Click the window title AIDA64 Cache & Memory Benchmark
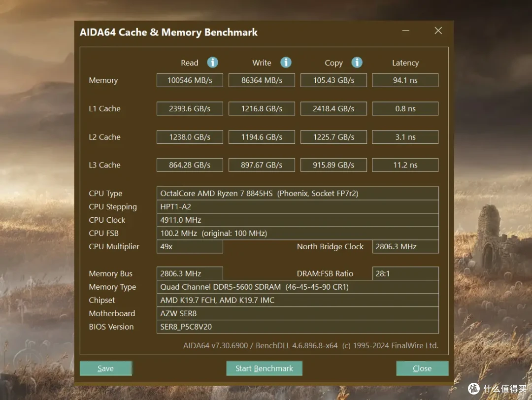 pos(168,32)
